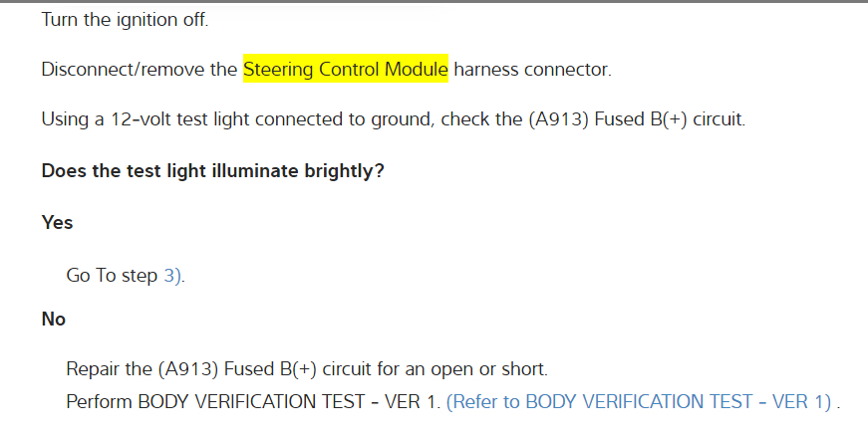Screen dimensions: 868x436
Task: Select the bold 'Yes' answer heading
Action: tap(58, 223)
